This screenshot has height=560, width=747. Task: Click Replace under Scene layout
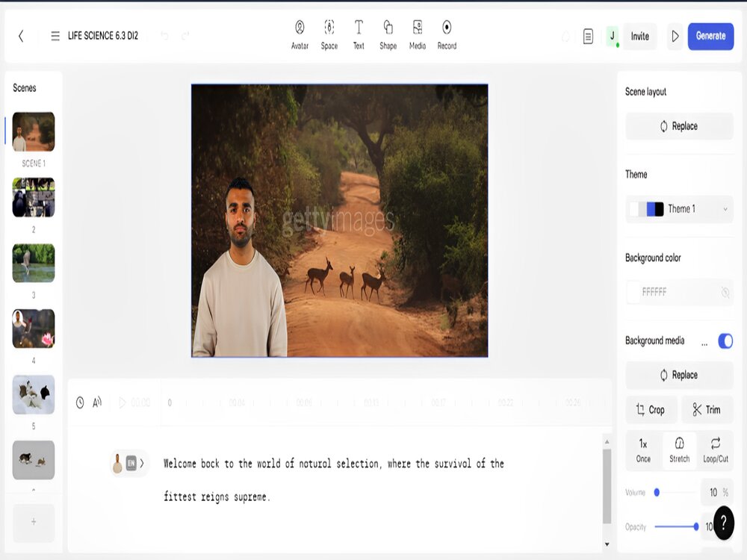679,126
